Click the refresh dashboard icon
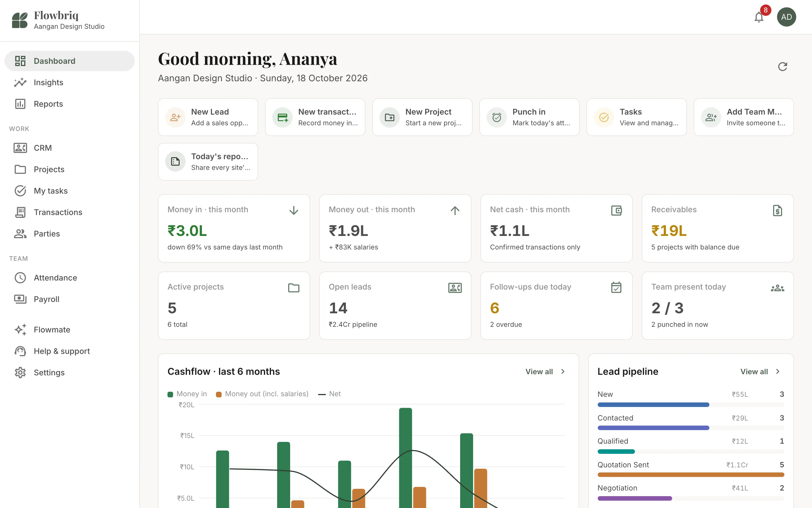The image size is (812, 508). [x=782, y=67]
